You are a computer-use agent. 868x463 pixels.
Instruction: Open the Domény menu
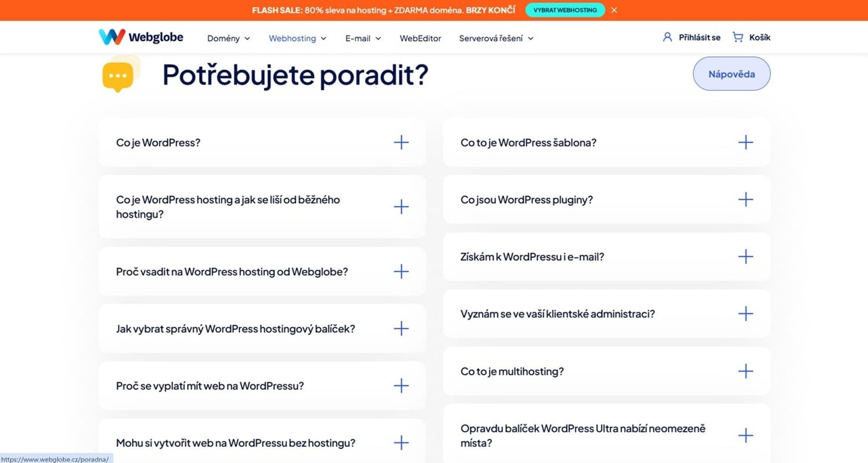[229, 38]
